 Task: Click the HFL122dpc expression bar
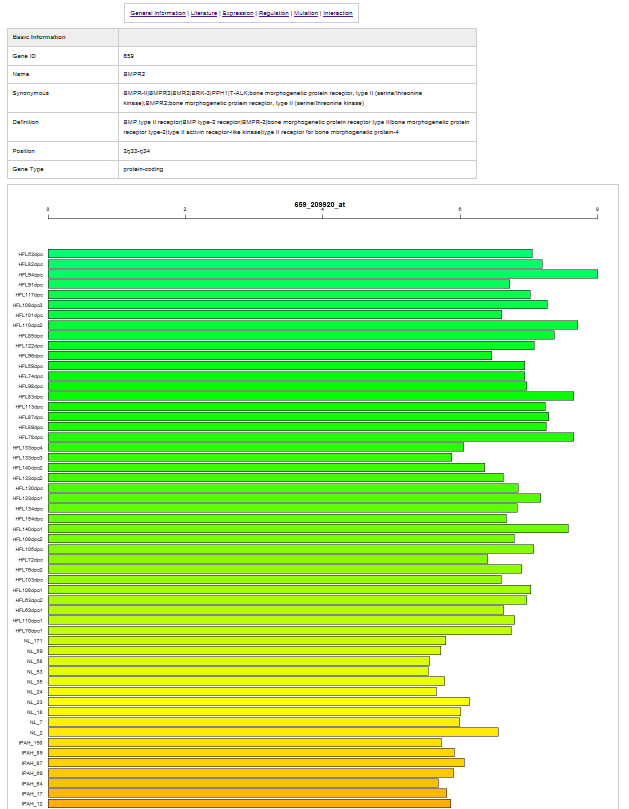[291, 345]
